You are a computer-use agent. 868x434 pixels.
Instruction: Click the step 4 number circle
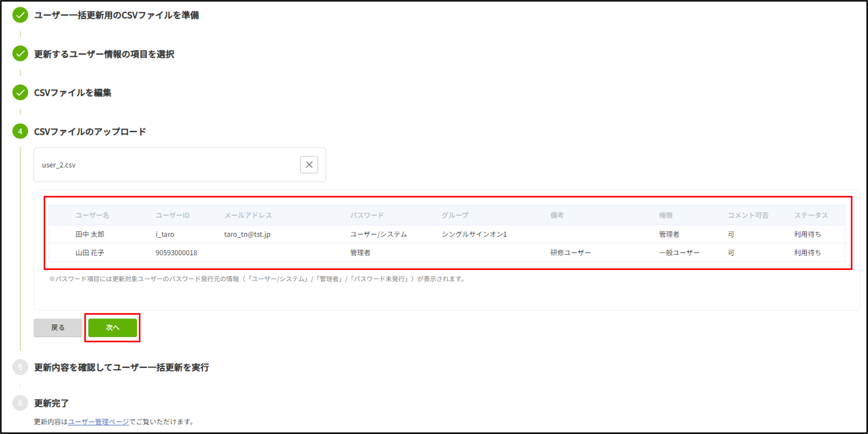tap(20, 131)
